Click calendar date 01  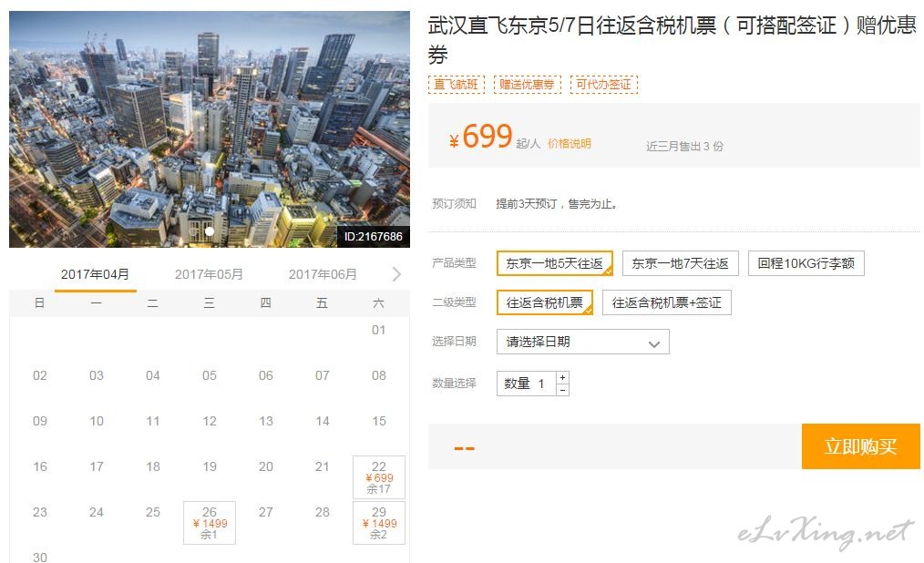pos(379,331)
